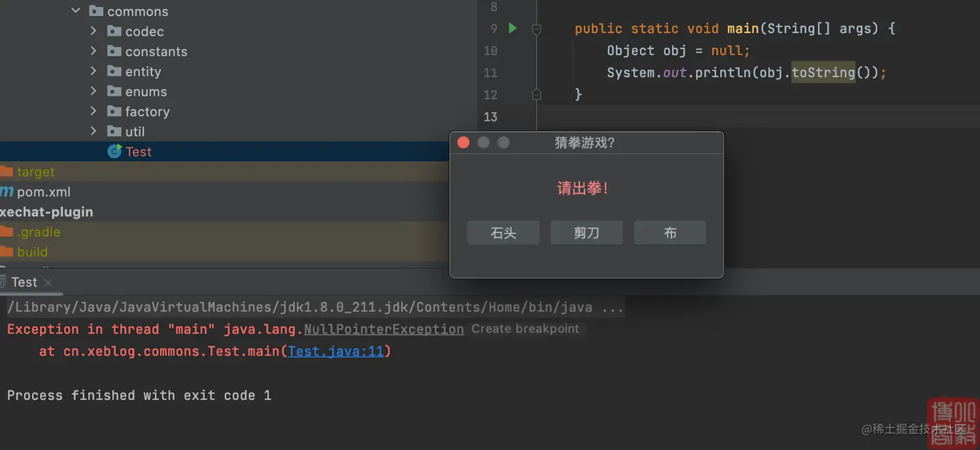Select the util package
Image resolution: width=980 pixels, height=450 pixels.
click(135, 131)
